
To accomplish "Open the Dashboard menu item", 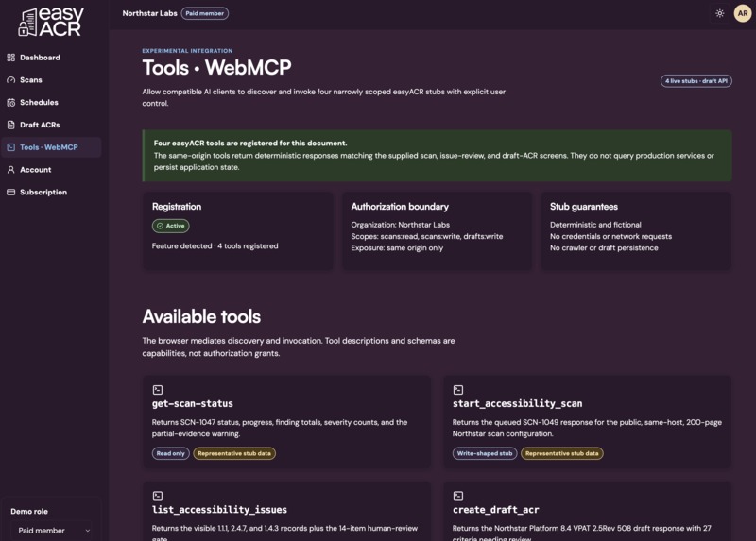I will click(51, 58).
